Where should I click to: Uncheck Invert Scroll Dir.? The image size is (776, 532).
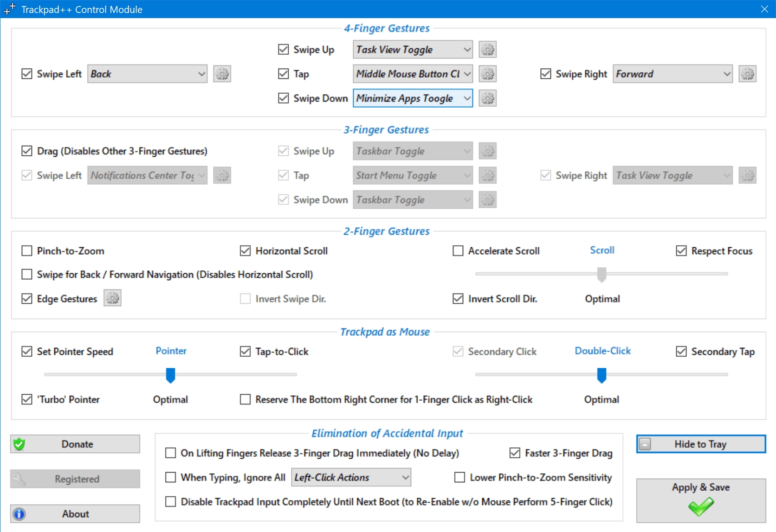[x=458, y=299]
